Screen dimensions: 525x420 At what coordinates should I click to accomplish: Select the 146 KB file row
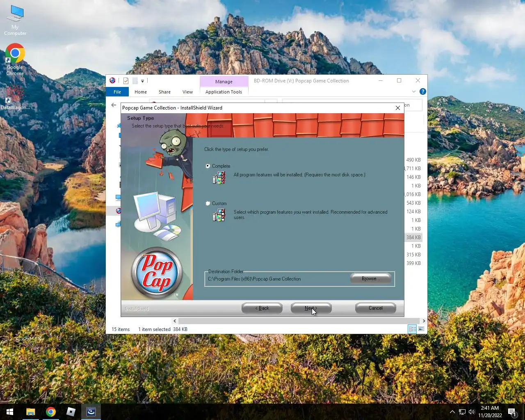coord(413,177)
